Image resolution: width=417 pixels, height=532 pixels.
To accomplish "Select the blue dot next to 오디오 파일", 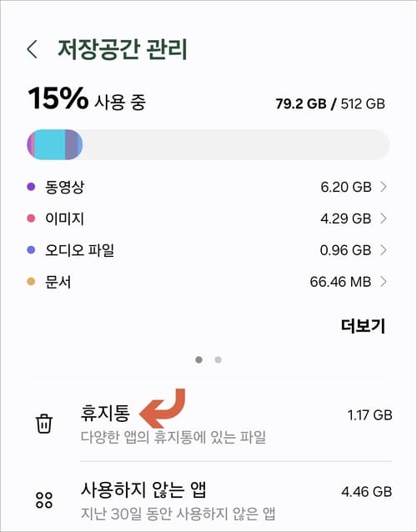I will coord(31,250).
